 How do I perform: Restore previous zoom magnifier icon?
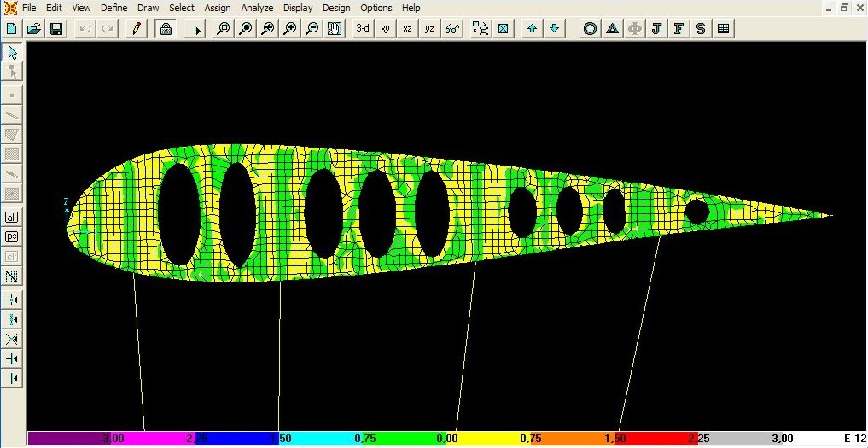(x=268, y=28)
